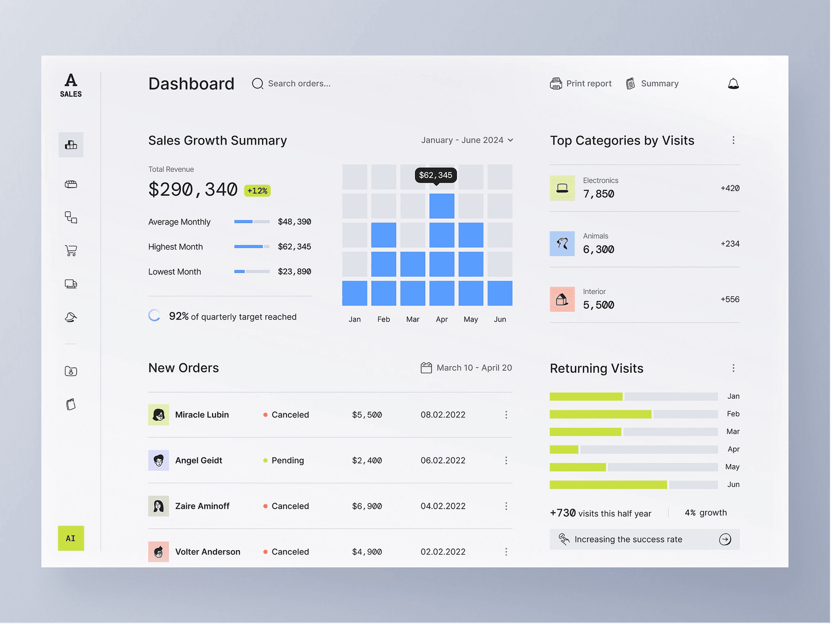Open the January - June 2024 date dropdown
The height and width of the screenshot is (633, 840).
[466, 140]
